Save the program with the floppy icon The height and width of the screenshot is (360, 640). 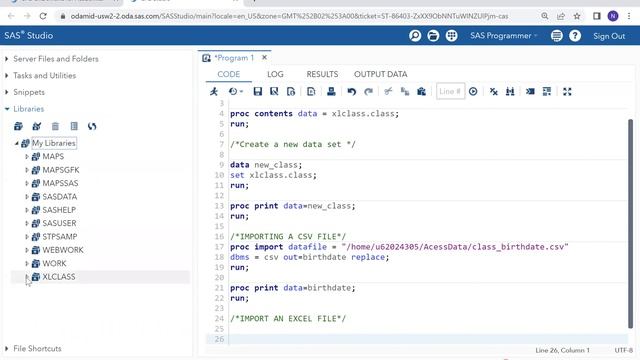(258, 91)
